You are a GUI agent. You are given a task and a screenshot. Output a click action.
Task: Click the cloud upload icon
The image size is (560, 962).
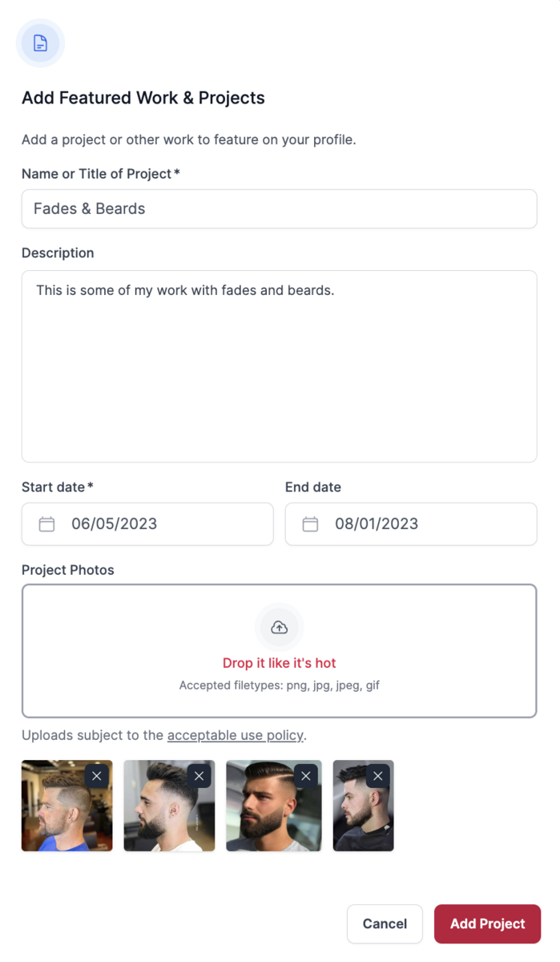pyautogui.click(x=279, y=627)
